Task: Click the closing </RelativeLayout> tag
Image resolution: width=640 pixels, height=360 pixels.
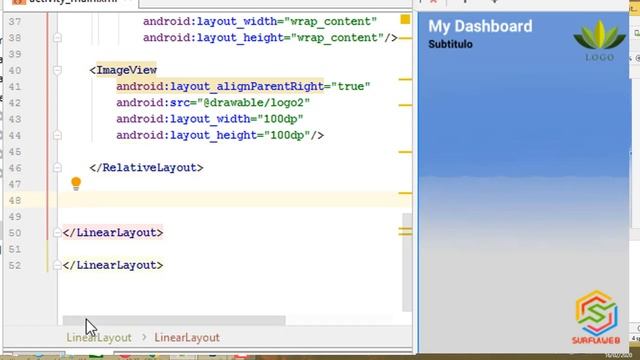Action: click(147, 168)
